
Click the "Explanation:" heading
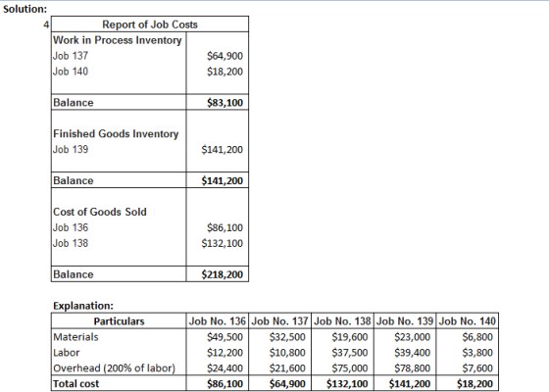pyautogui.click(x=83, y=306)
